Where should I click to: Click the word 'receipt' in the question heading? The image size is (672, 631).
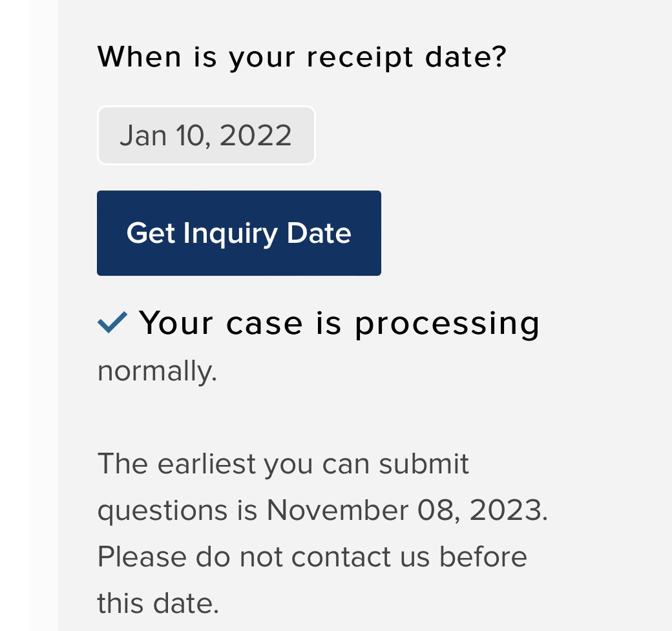(x=360, y=58)
